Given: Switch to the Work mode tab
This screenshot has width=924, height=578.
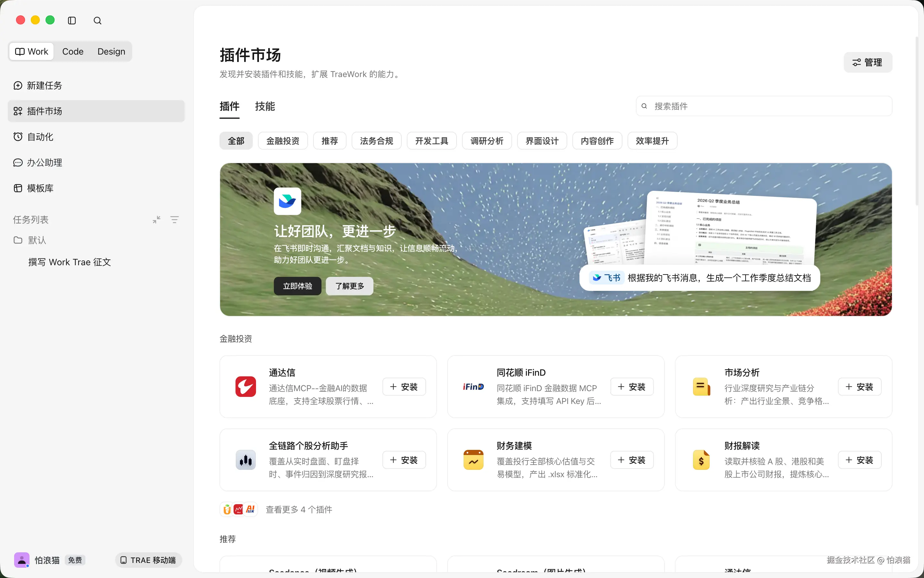Looking at the screenshot, I should click(x=32, y=52).
